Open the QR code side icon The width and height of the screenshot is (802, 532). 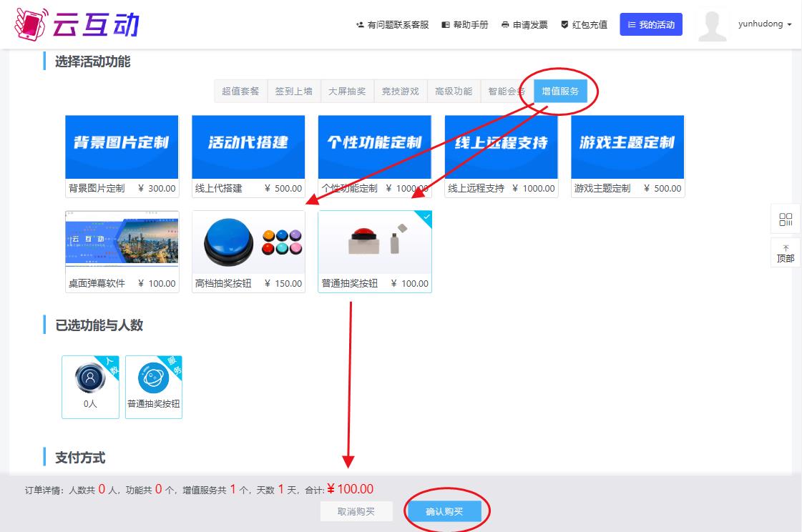click(x=786, y=220)
